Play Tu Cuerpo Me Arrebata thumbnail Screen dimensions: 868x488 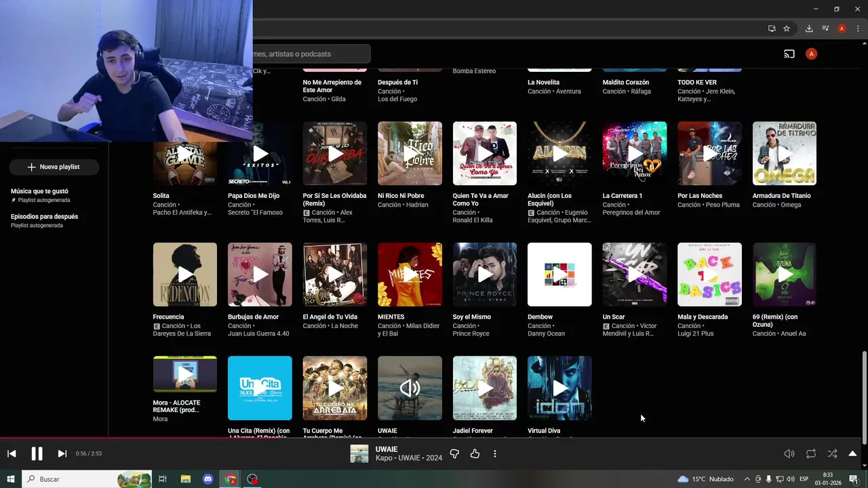(335, 388)
